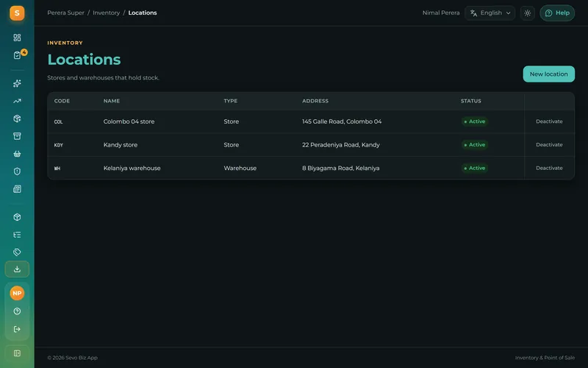The image size is (588, 368).
Task: Click address 8 Biyagama Road, Kelaniya
Action: pos(341,168)
